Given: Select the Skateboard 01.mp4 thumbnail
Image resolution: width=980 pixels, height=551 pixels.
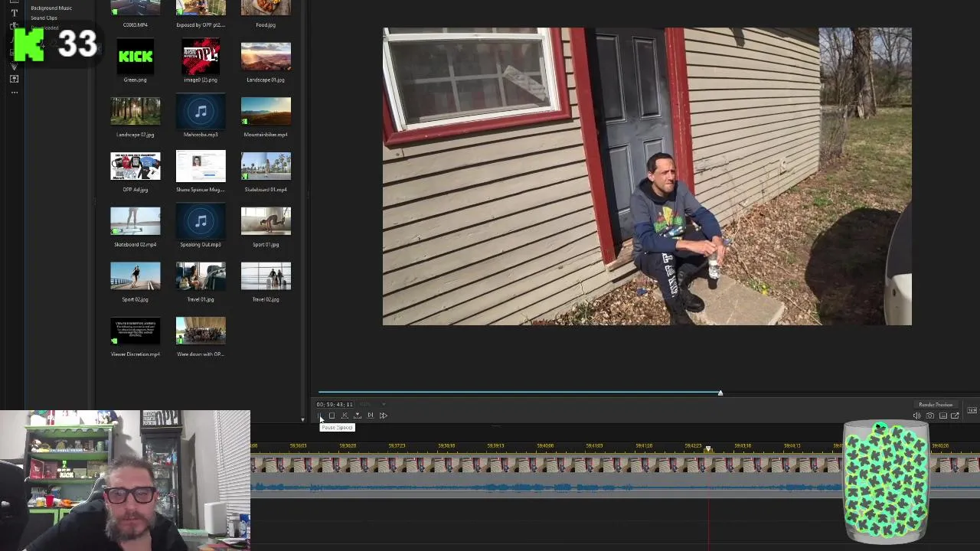Looking at the screenshot, I should pos(266,167).
